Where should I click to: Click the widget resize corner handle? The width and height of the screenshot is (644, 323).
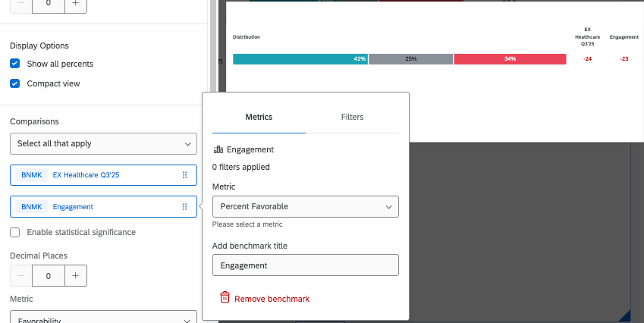[625, 315]
